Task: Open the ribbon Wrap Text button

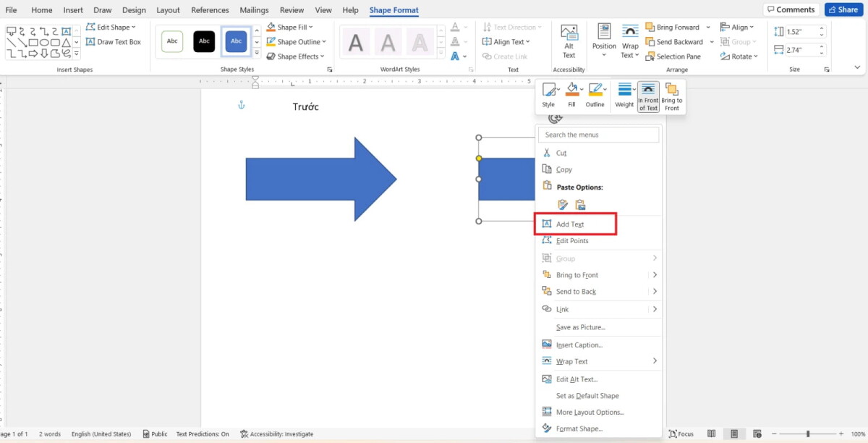Action: tap(631, 41)
